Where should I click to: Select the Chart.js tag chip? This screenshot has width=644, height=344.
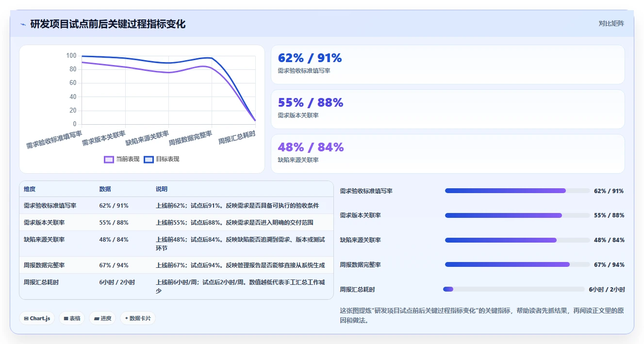(37, 318)
